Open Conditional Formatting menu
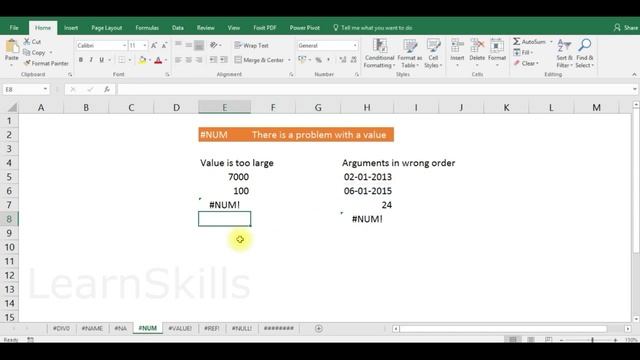This screenshot has height=360, width=640. tap(379, 53)
